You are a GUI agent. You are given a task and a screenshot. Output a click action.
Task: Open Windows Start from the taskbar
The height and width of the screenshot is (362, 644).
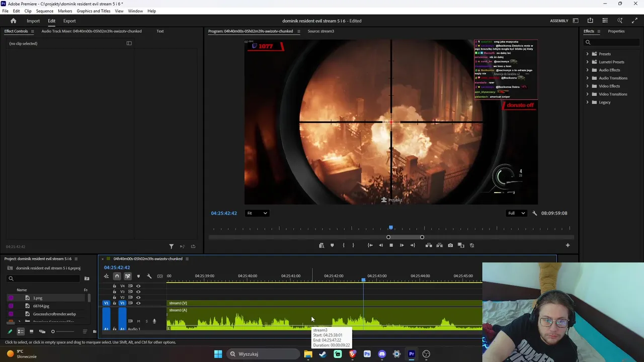coord(218,354)
